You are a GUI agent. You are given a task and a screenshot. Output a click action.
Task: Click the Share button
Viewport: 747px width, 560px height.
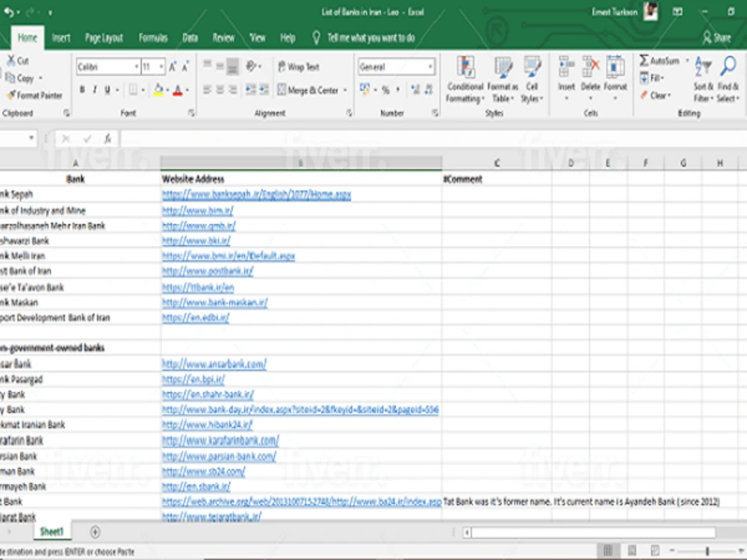tap(716, 37)
